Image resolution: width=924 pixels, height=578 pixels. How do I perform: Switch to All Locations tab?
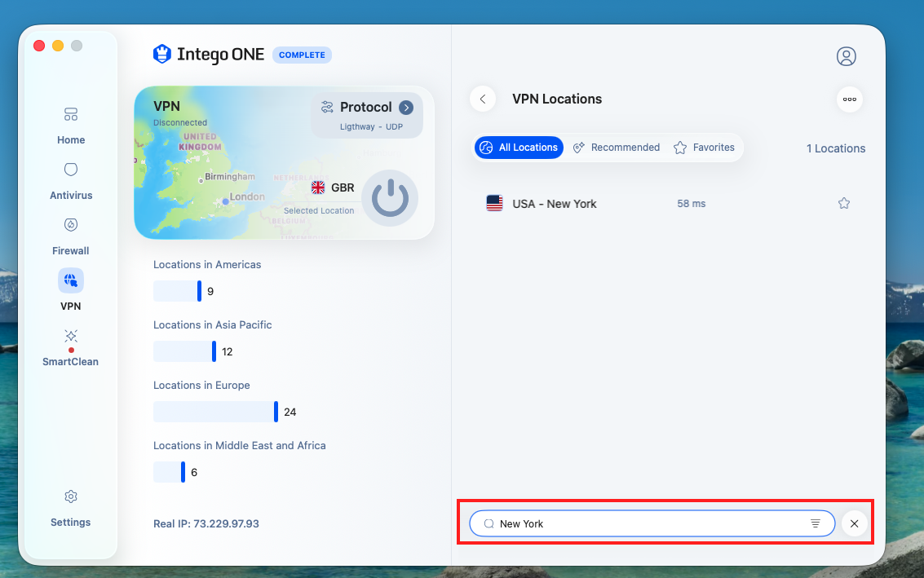[x=519, y=148]
